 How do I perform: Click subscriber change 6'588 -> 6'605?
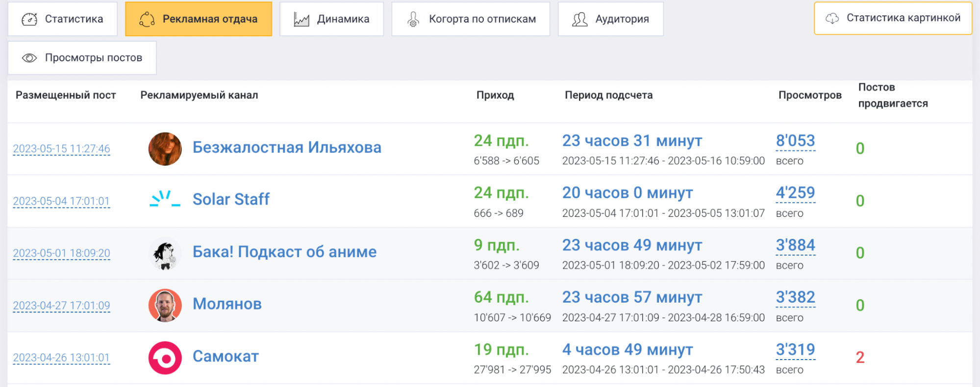[506, 161]
